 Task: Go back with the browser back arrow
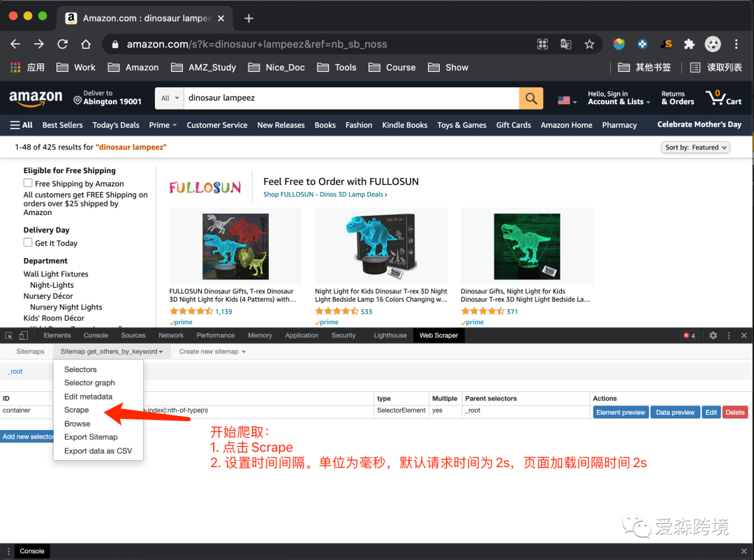tap(15, 44)
